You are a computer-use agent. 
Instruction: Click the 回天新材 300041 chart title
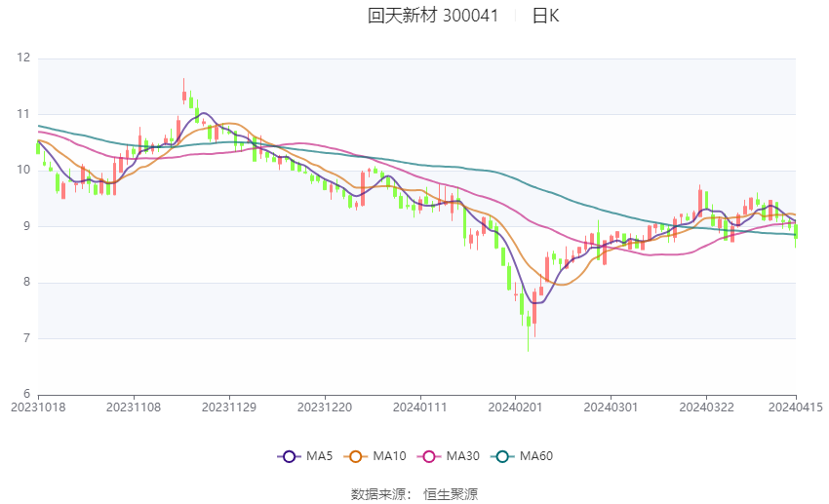click(433, 16)
